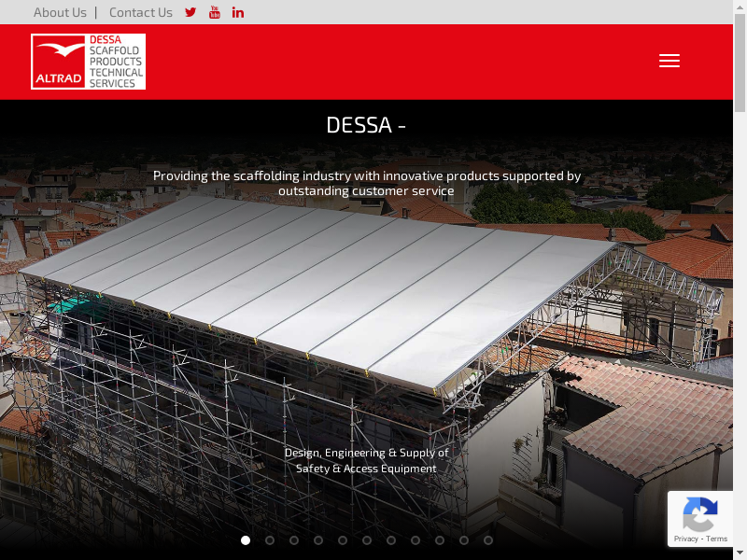This screenshot has height=560, width=747.
Task: Click the DESSA slide heading
Action: 366,125
